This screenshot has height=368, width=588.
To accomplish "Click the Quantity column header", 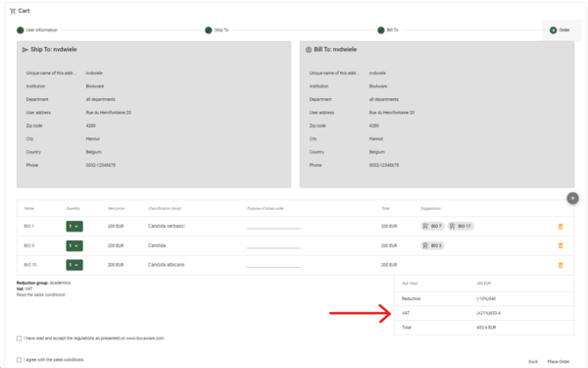I will click(x=73, y=208).
